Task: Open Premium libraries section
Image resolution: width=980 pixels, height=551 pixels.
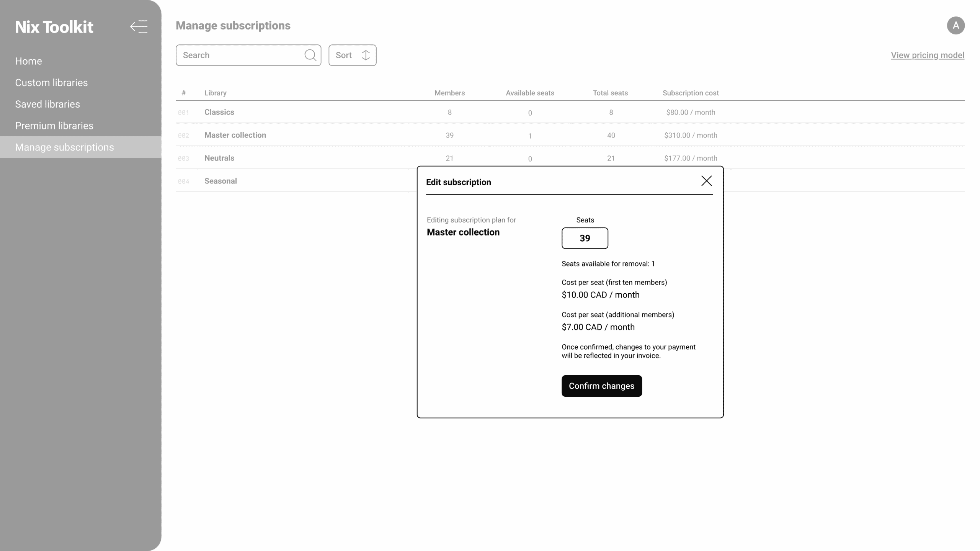Action: tap(54, 126)
